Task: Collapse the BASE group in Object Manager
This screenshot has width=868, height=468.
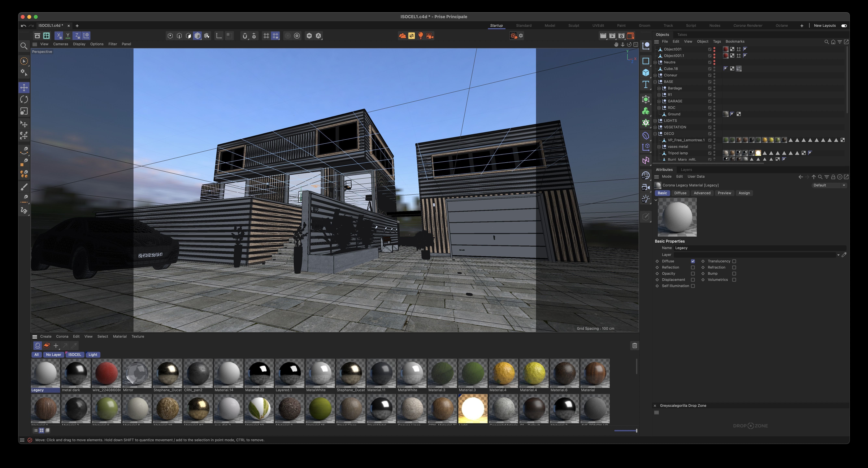Action: pos(655,81)
